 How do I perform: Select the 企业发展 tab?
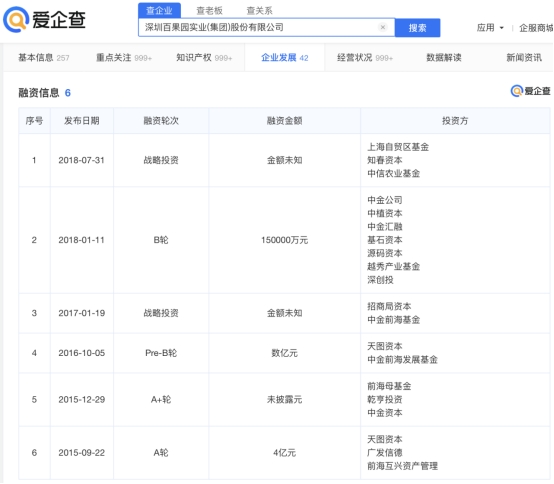[x=284, y=58]
